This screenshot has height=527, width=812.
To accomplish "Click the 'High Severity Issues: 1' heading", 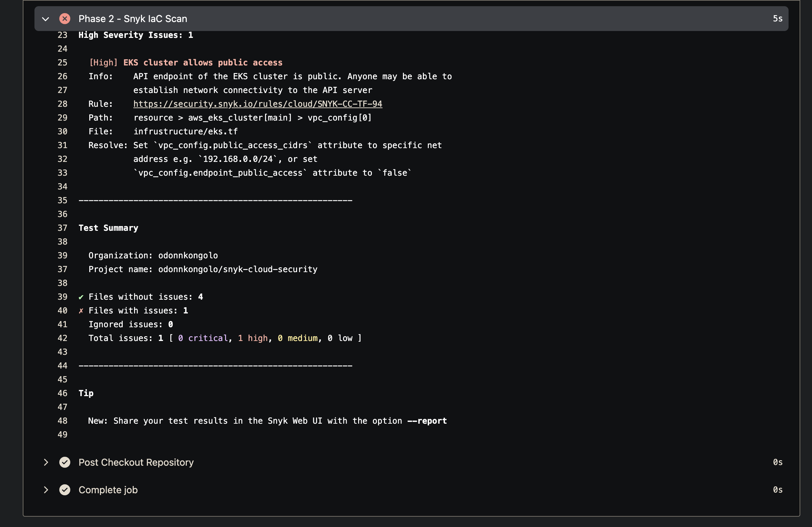I will 136,35.
